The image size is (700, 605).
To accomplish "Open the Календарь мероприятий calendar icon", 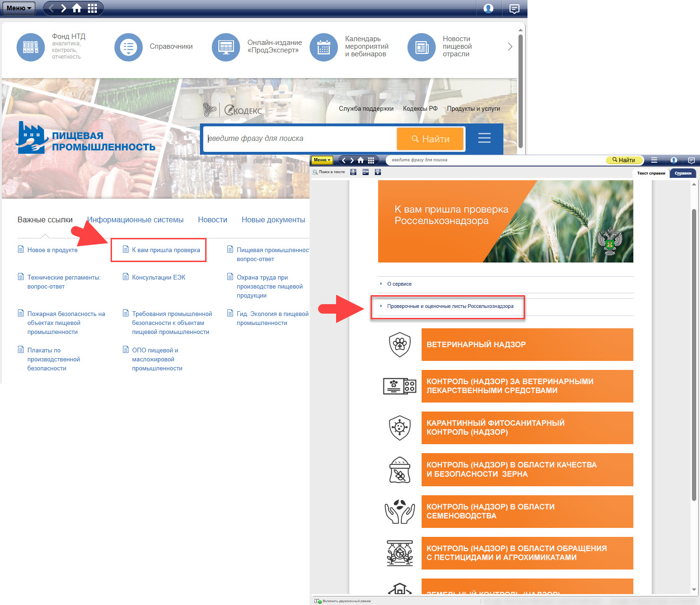I will 324,47.
